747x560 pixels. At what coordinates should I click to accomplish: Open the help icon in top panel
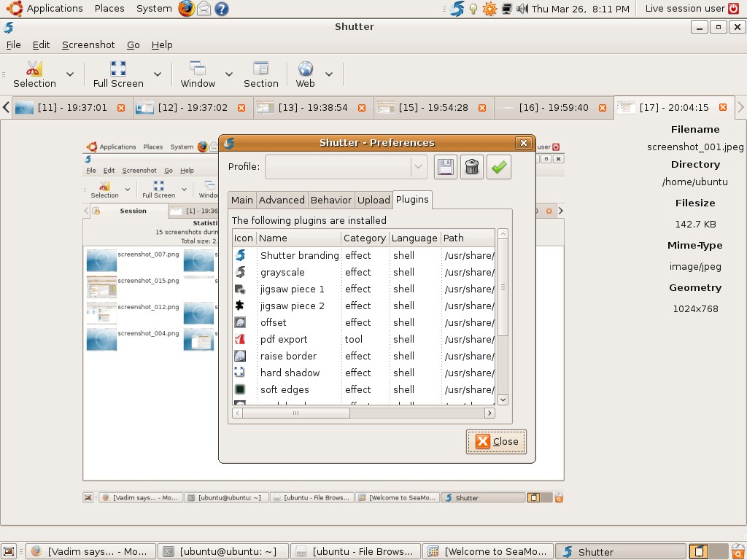222,9
